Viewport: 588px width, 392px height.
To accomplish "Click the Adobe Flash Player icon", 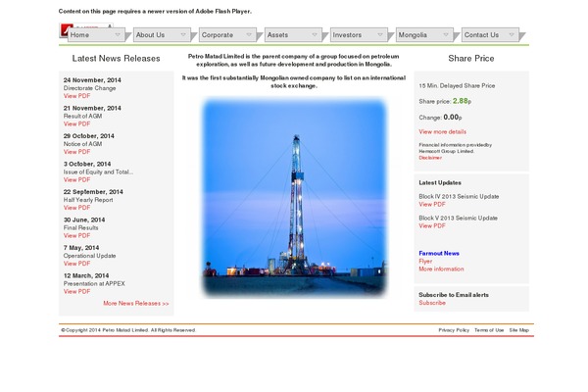I will click(x=64, y=30).
